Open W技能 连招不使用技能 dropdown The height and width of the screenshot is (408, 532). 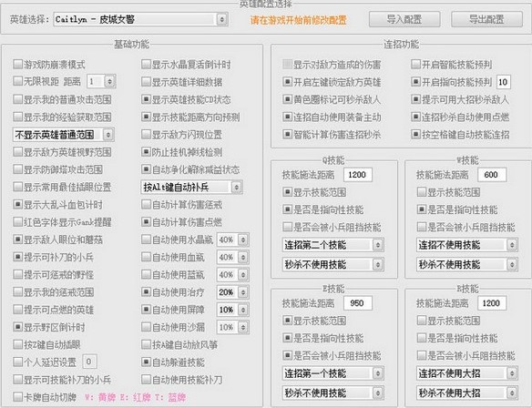(x=467, y=245)
